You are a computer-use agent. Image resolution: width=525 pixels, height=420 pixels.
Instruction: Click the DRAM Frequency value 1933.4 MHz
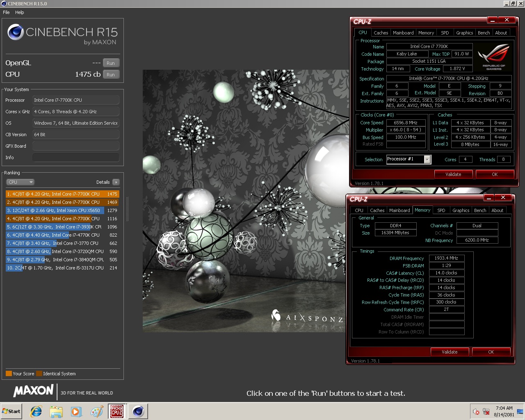[x=446, y=258]
